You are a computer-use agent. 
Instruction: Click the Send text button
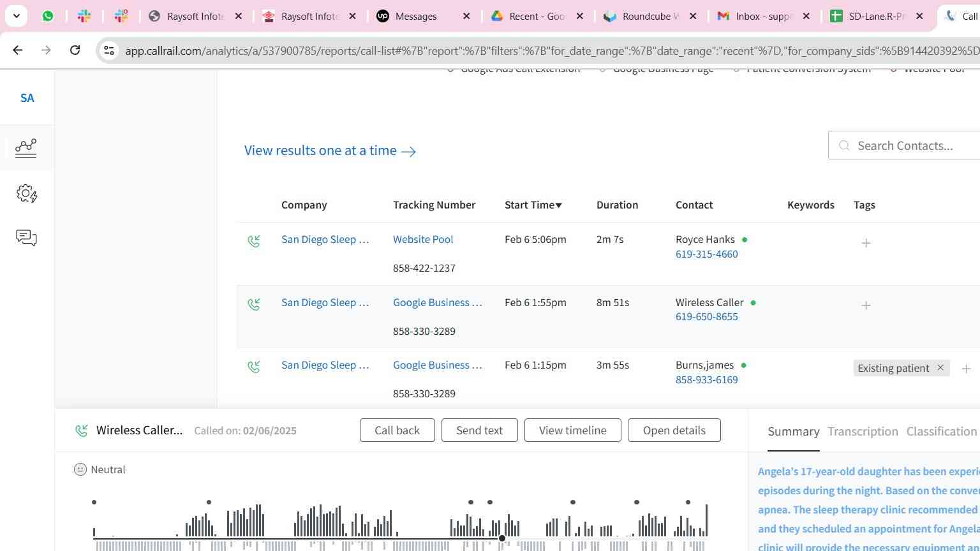click(x=480, y=430)
